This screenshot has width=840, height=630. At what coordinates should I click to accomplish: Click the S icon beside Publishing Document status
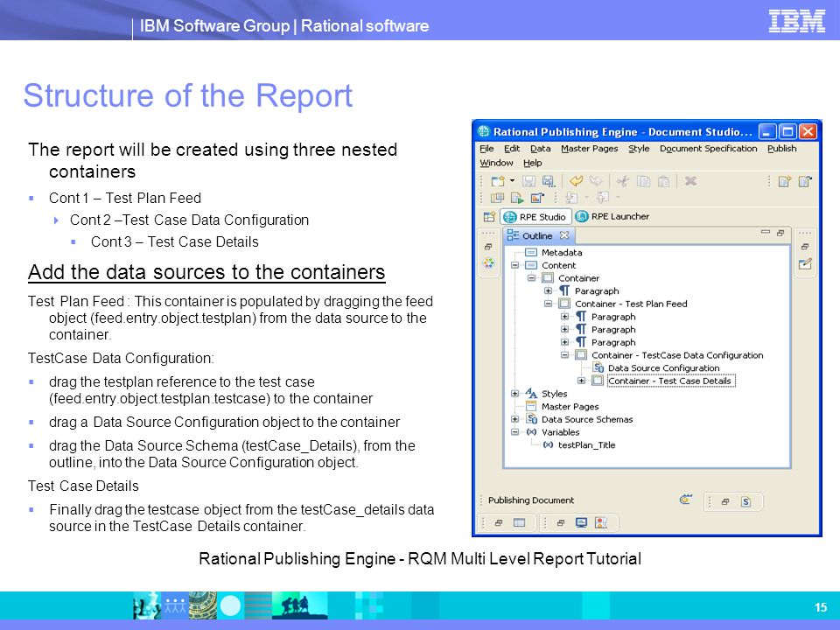coord(745,501)
